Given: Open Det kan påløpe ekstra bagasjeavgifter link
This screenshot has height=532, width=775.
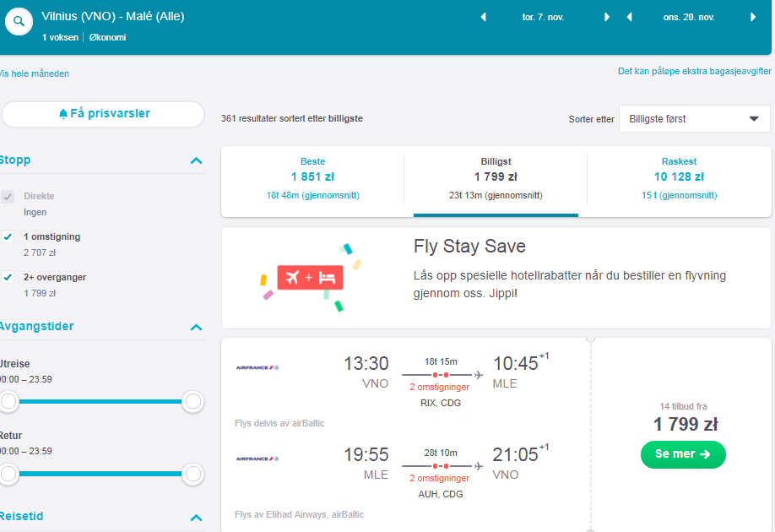Looking at the screenshot, I should pos(695,71).
